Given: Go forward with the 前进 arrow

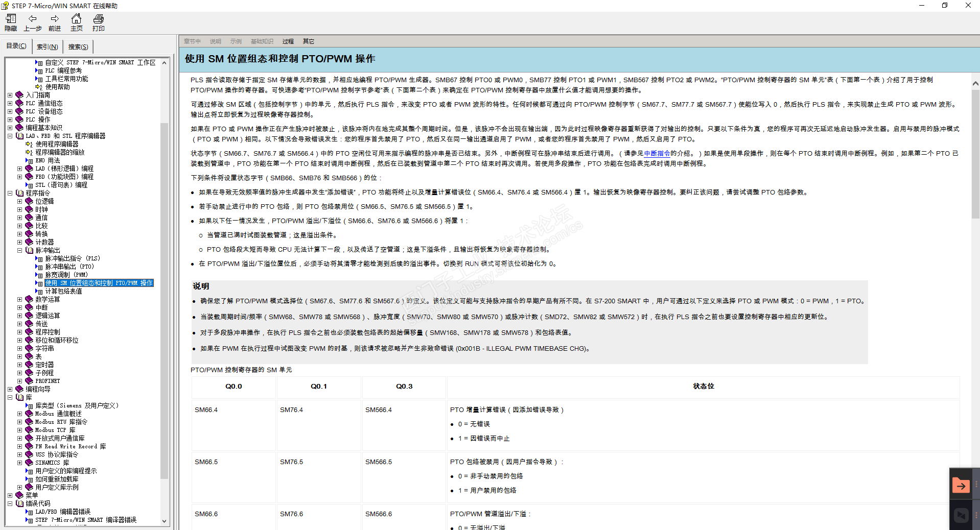Looking at the screenshot, I should (55, 19).
